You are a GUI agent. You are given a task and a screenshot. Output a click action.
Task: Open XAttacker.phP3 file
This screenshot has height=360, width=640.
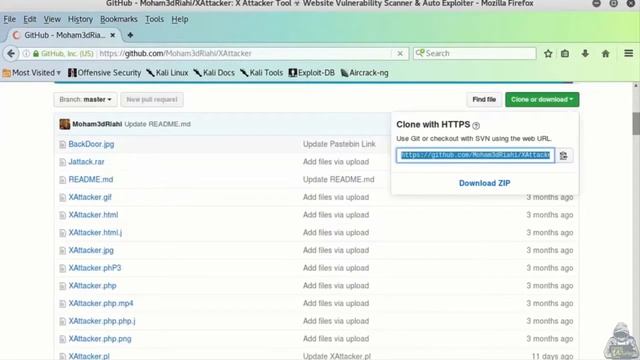[95, 268]
